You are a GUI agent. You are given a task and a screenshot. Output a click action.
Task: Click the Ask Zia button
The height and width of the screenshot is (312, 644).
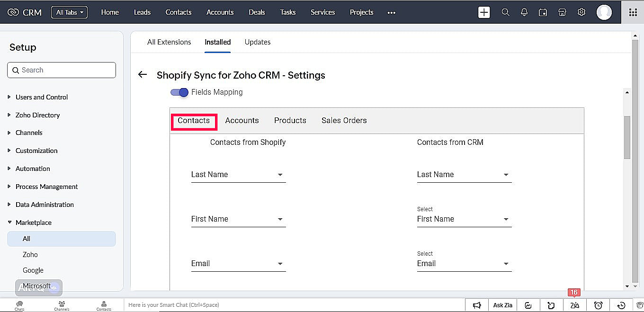tap(503, 305)
